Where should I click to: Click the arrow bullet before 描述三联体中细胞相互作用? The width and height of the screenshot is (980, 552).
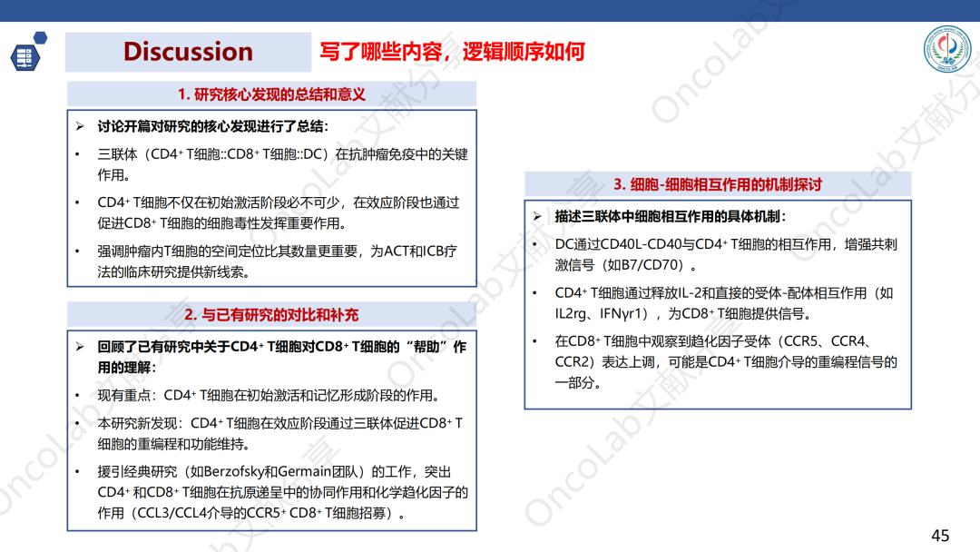(x=537, y=217)
